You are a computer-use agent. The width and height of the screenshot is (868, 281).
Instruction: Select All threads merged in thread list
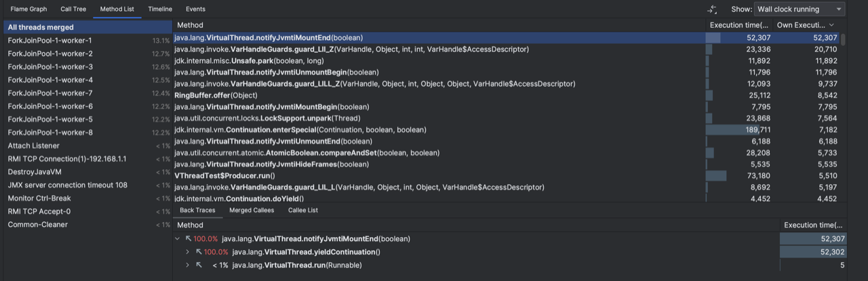pos(41,28)
